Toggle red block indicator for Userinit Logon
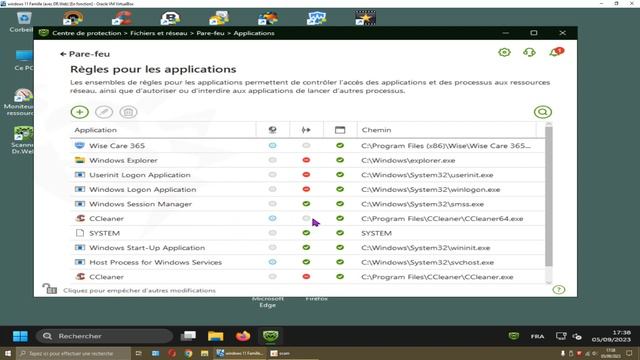The height and width of the screenshot is (360, 640). [306, 175]
